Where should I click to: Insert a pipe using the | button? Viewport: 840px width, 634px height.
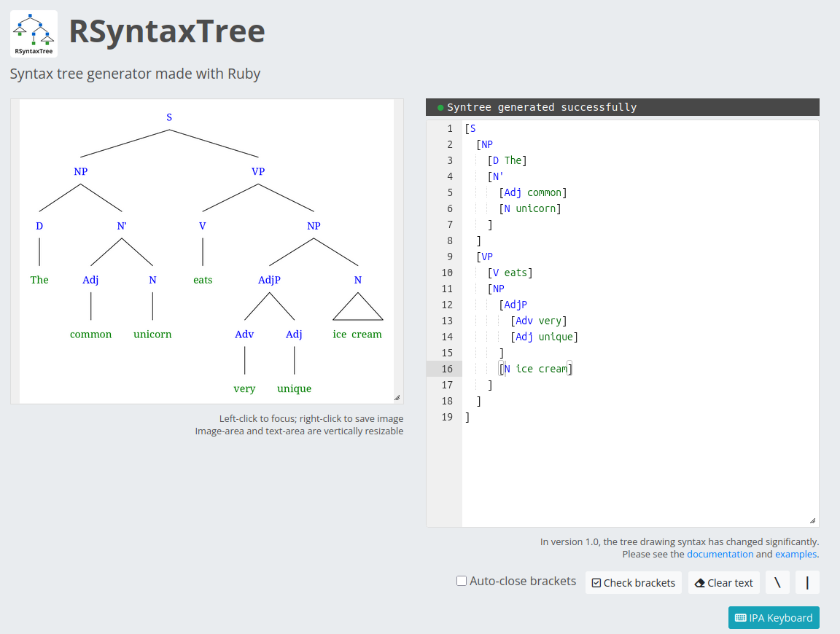coord(807,582)
